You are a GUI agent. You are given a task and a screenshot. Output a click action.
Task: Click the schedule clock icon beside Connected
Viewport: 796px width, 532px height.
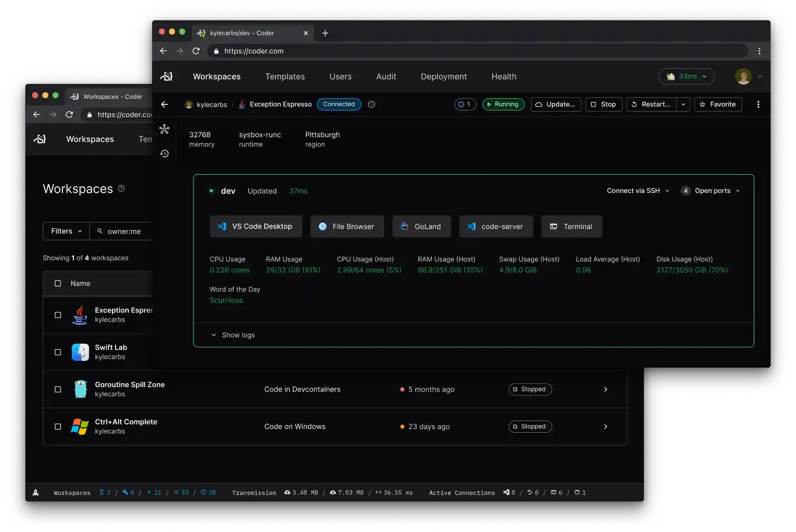tap(372, 104)
